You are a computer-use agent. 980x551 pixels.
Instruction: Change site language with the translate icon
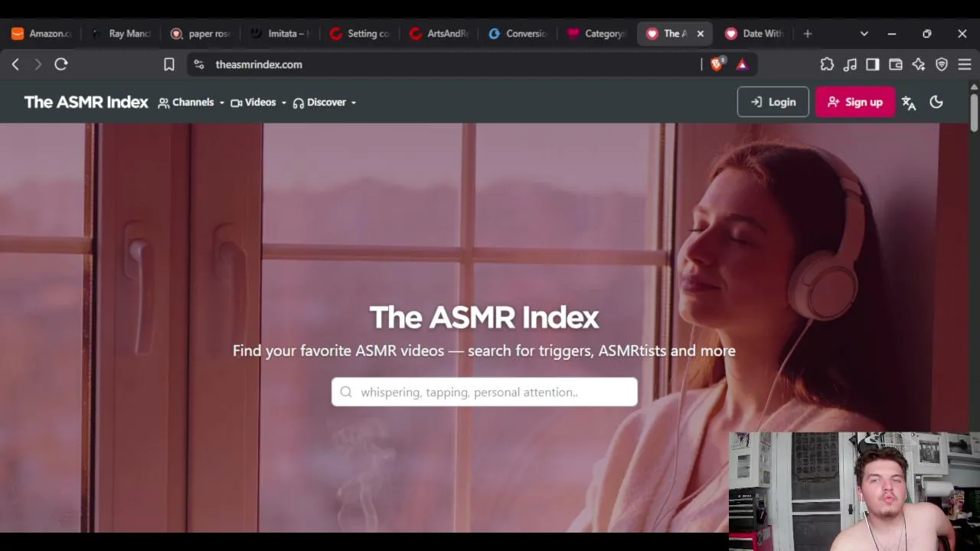coord(909,103)
